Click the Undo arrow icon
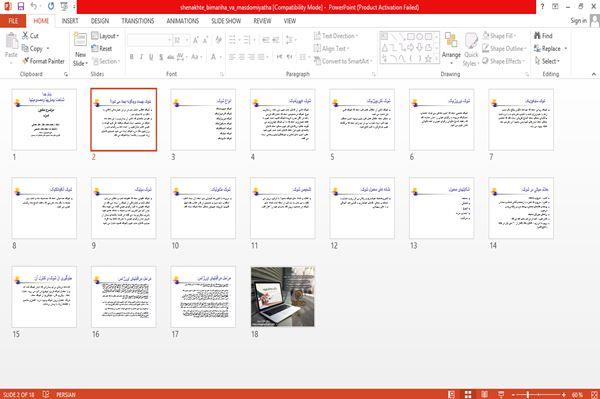This screenshot has height=399, width=600. (x=34, y=7)
